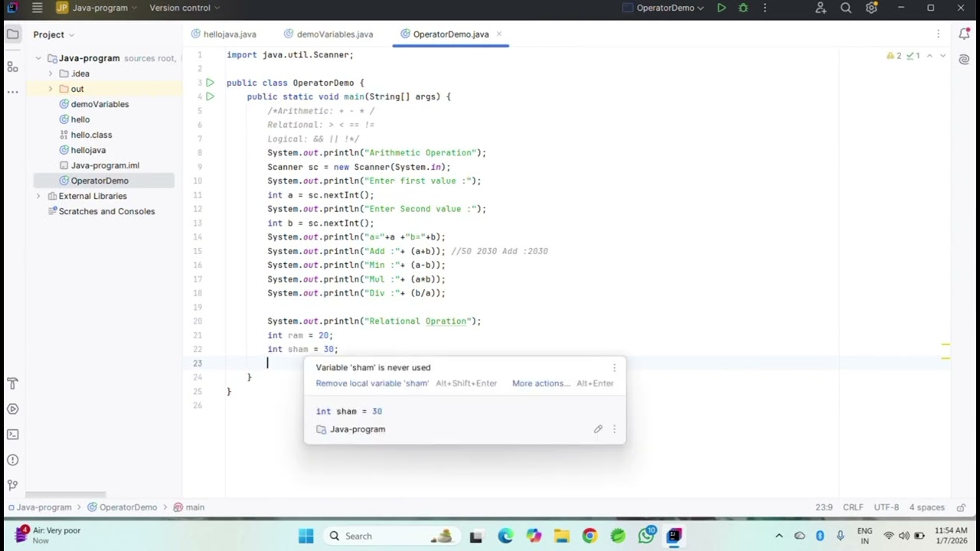The width and height of the screenshot is (980, 551).
Task: Switch to hellojava.java tab
Action: point(224,34)
